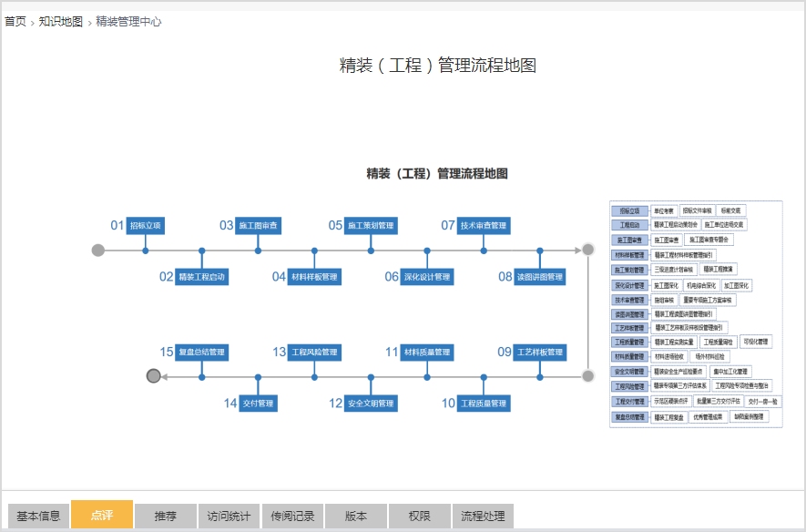The width and height of the screenshot is (806, 532).
Task: Click the 施工图审查 flow node
Action: pos(259,225)
